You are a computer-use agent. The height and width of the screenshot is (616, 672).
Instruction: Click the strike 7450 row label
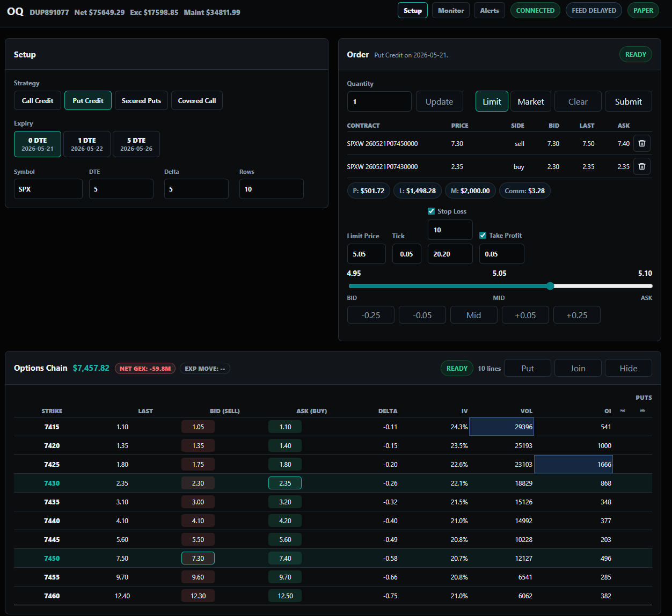(x=52, y=558)
